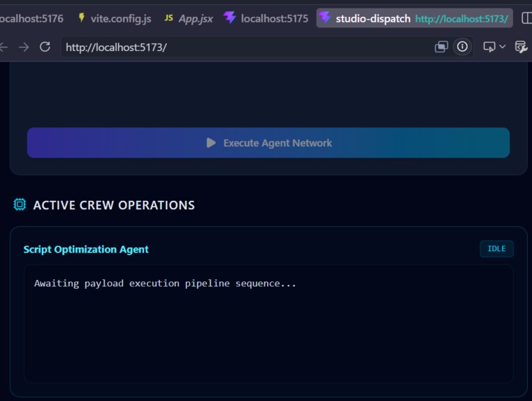532x401 pixels.
Task: Expand the dropdown arrow beside the device icon
Action: tap(503, 46)
